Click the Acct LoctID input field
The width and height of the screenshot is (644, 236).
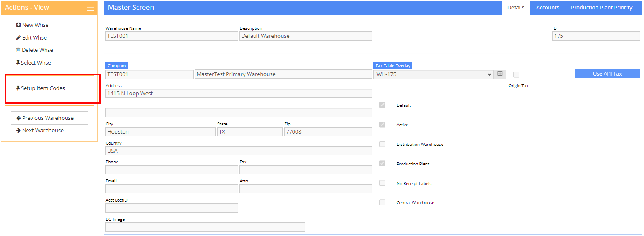[x=172, y=208]
